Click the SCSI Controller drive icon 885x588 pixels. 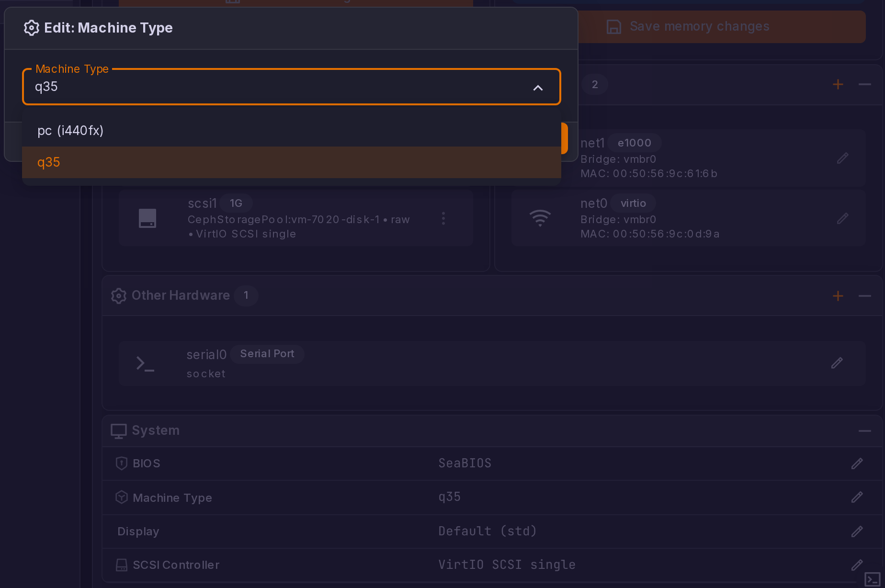click(x=122, y=565)
